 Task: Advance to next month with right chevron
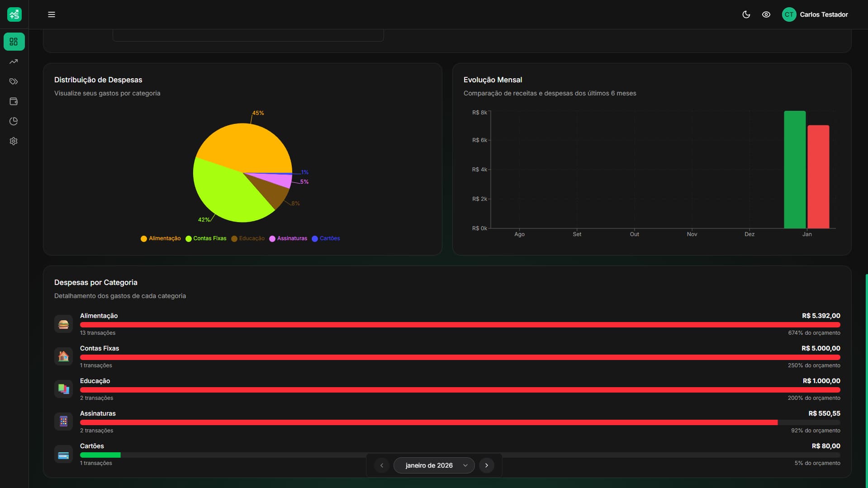point(487,465)
